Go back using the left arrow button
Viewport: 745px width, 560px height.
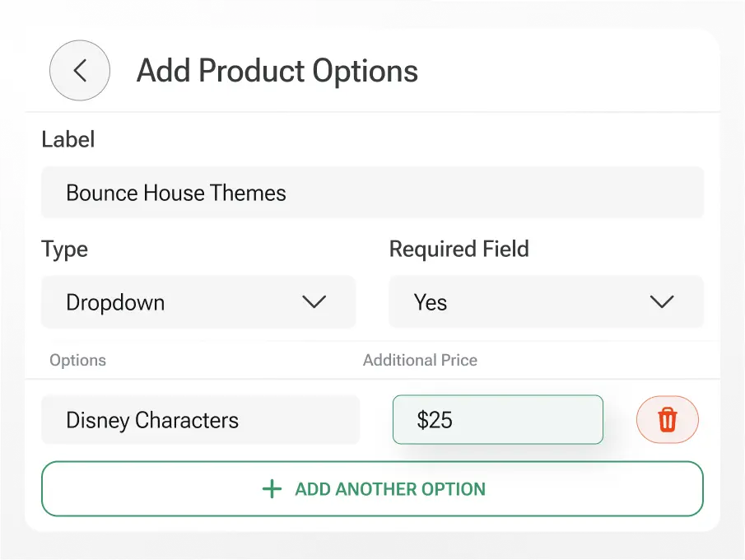80,71
